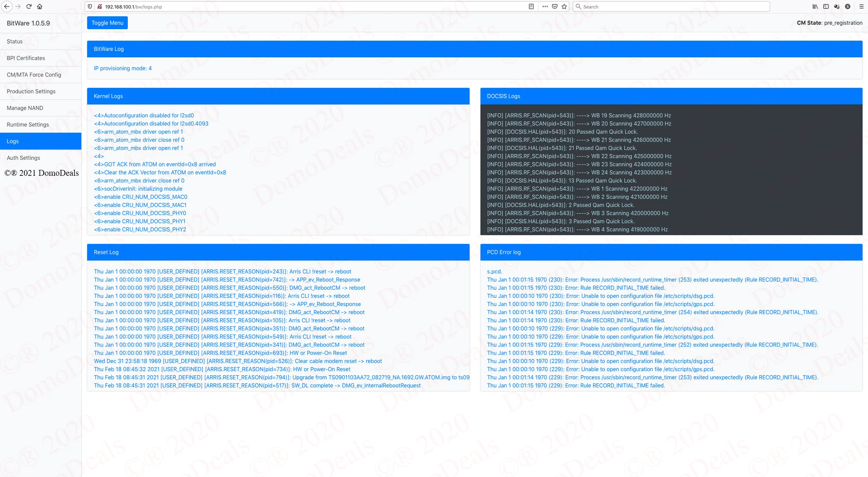
Task: Open the page actions three-dots icon
Action: (x=545, y=7)
